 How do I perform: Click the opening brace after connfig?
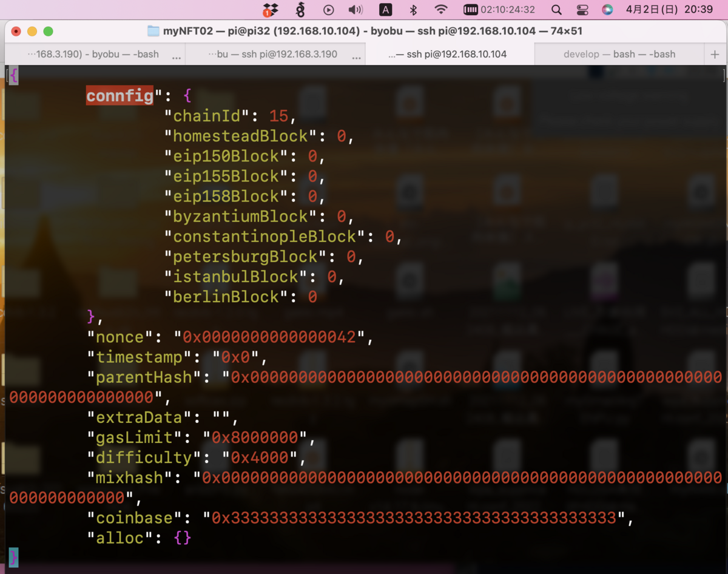pos(187,95)
